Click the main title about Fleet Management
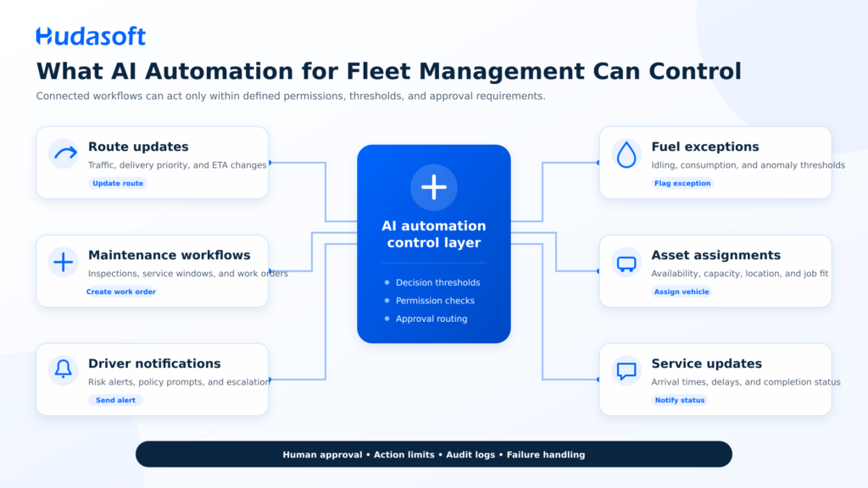The image size is (868, 488). coord(388,71)
